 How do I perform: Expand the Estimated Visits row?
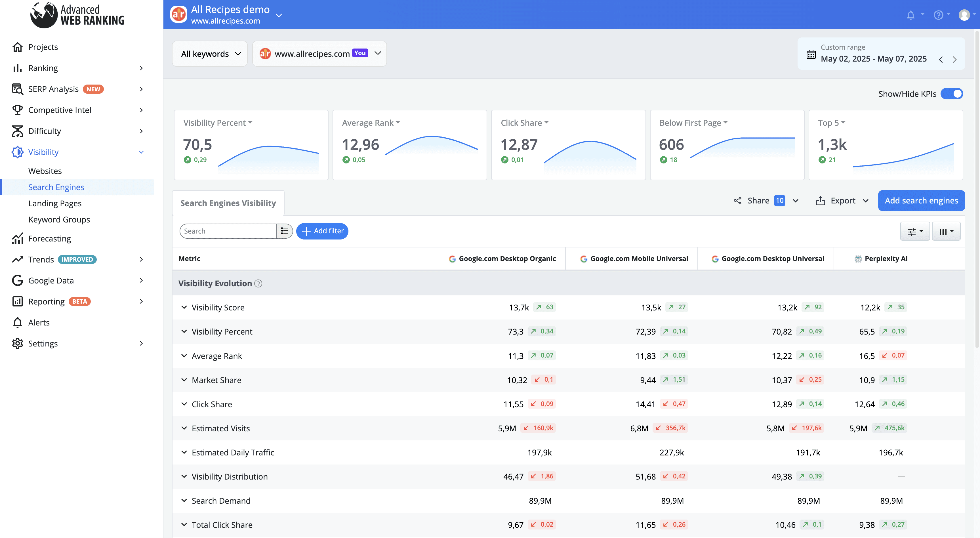point(184,428)
